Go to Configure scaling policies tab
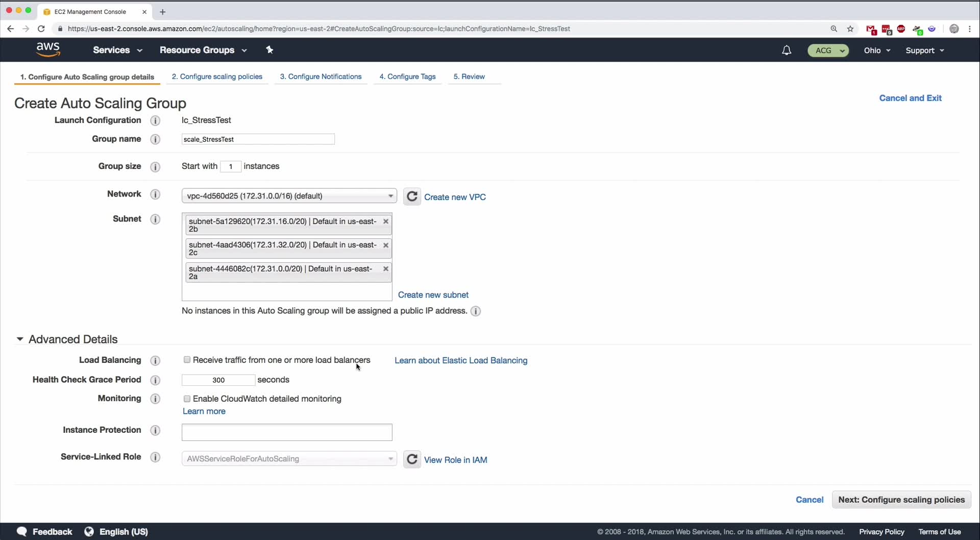980x540 pixels. click(217, 77)
